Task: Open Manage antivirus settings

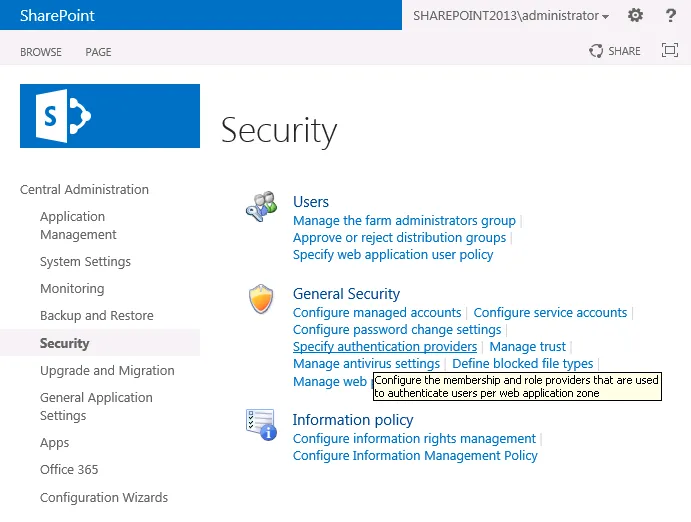Action: pos(367,364)
